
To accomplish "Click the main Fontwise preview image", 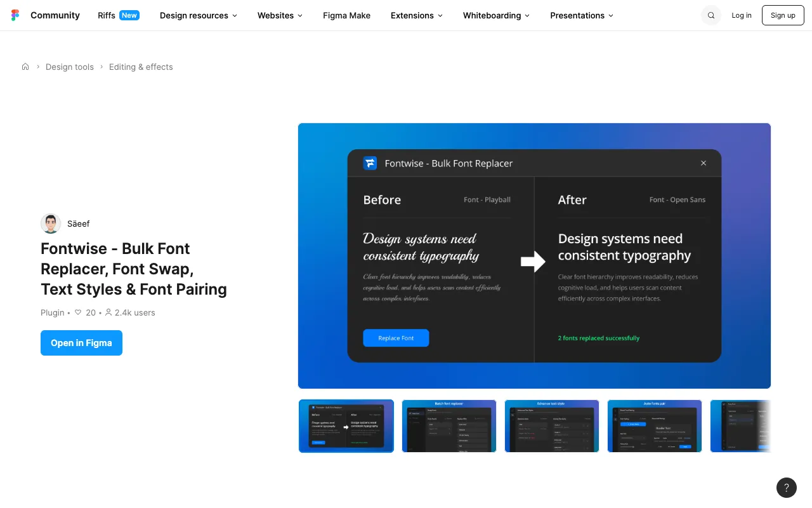I will click(x=534, y=256).
